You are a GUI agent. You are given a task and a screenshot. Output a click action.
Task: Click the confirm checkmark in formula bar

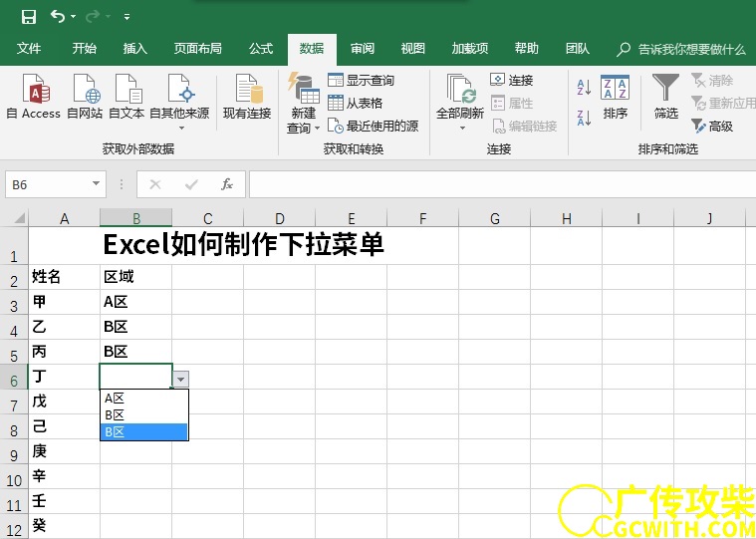[191, 184]
